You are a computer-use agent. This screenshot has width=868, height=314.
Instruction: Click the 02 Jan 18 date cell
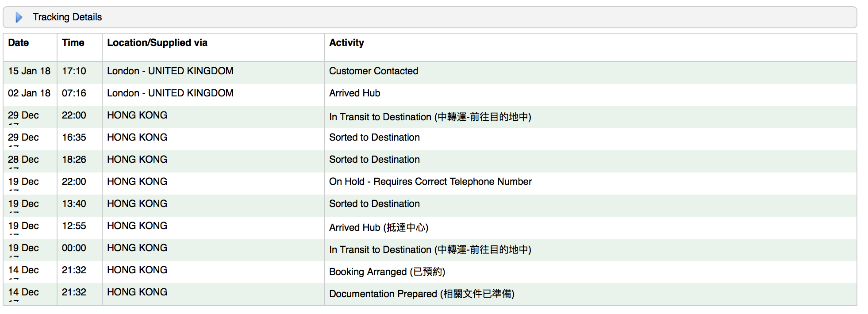tap(29, 93)
